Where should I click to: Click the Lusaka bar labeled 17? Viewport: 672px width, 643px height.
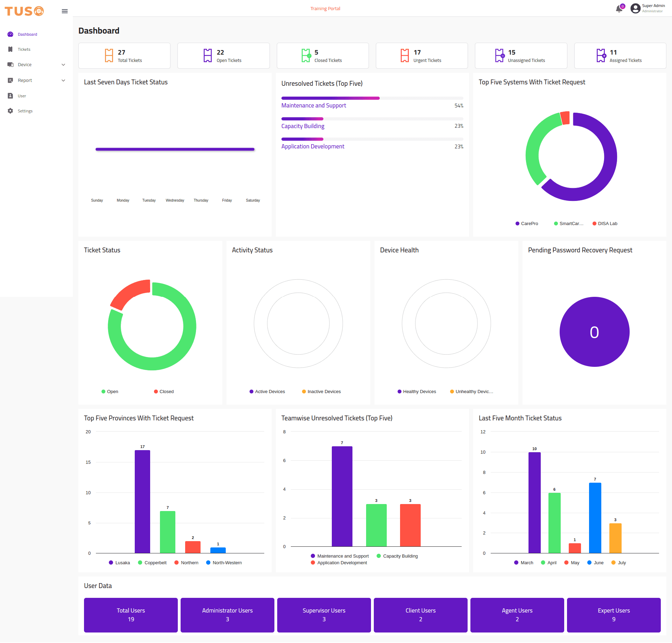[142, 502]
